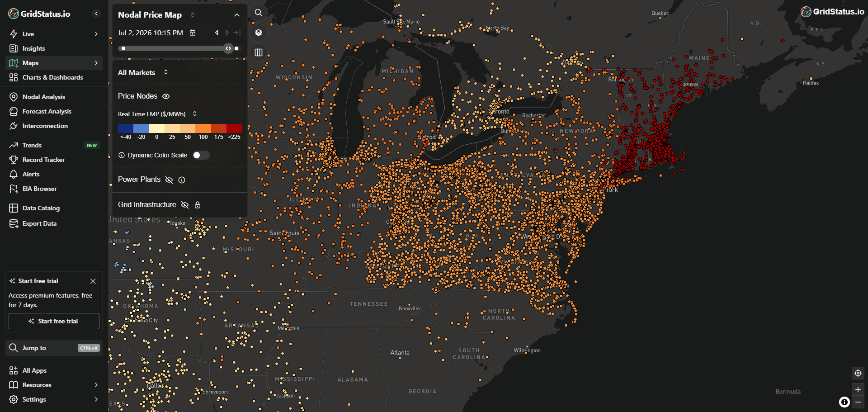Screen dimensions: 868x412
Task: Click the Settings gear icon
Action: [14, 399]
